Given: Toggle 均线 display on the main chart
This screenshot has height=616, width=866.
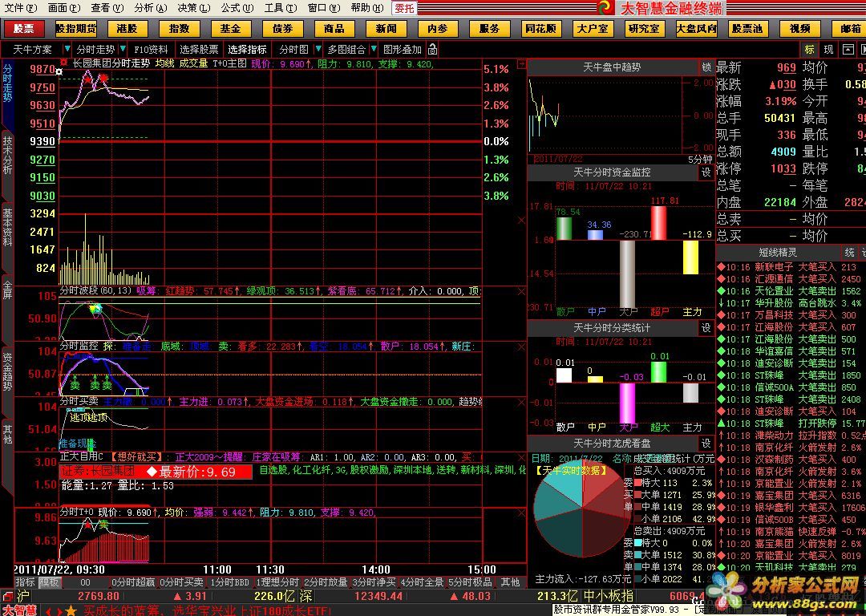Looking at the screenshot, I should [164, 63].
